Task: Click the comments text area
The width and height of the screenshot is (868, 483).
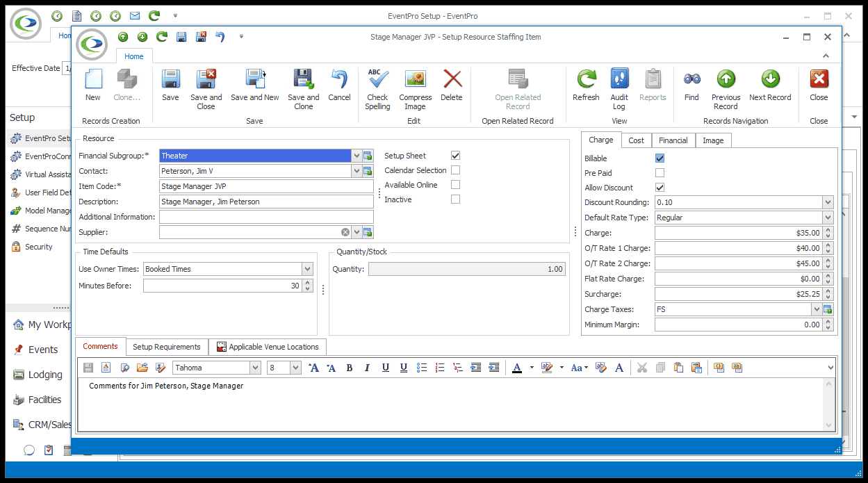Action: click(452, 404)
